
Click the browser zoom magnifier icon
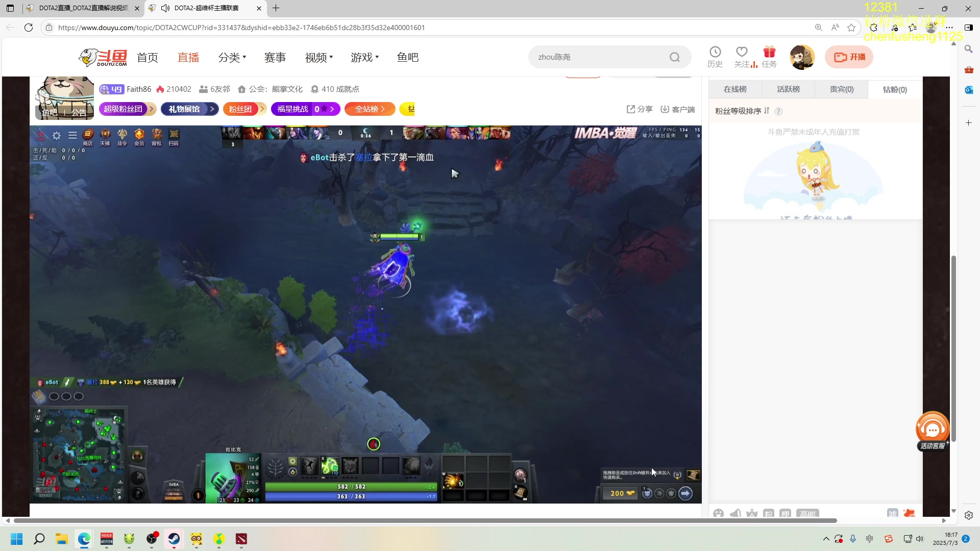pos(818,28)
